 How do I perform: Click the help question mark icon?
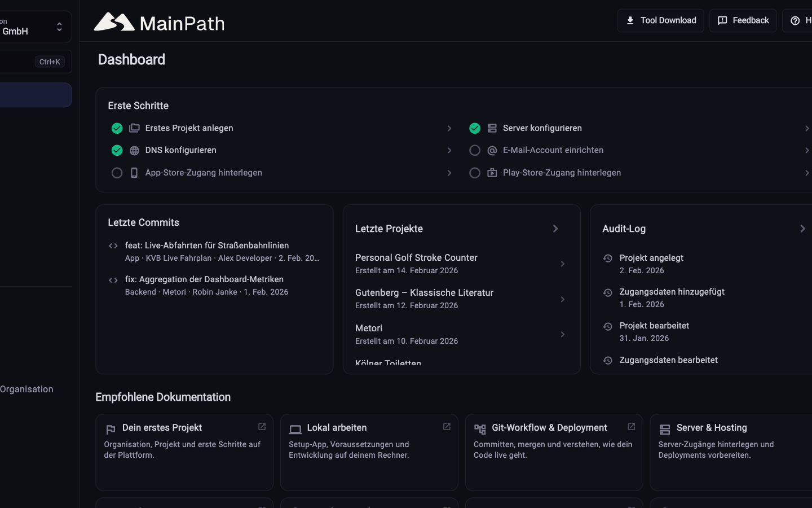(795, 20)
